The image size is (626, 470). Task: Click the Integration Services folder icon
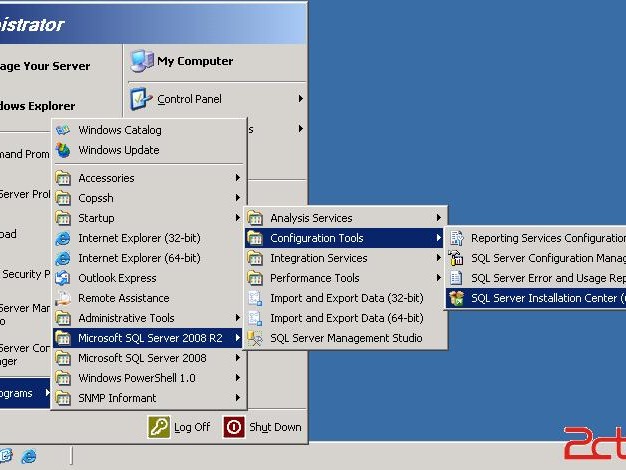coord(255,258)
